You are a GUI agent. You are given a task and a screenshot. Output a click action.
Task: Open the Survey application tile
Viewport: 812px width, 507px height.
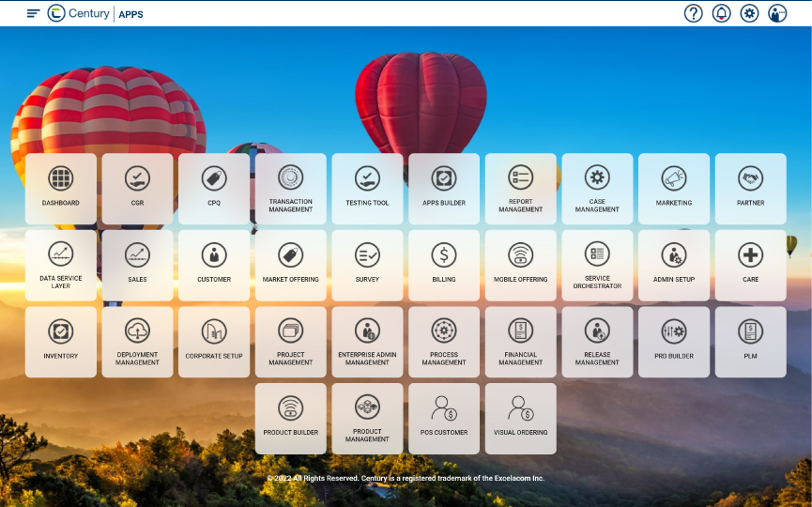click(367, 266)
